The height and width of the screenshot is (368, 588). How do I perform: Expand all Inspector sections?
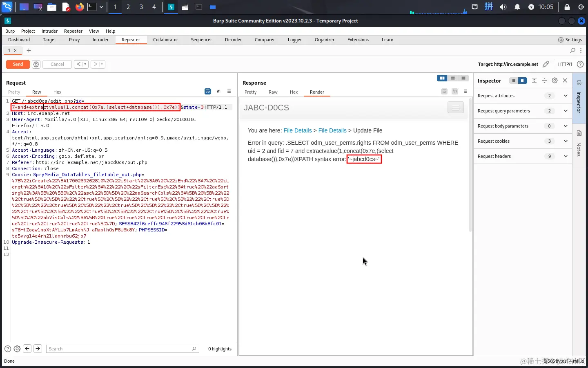[534, 81]
